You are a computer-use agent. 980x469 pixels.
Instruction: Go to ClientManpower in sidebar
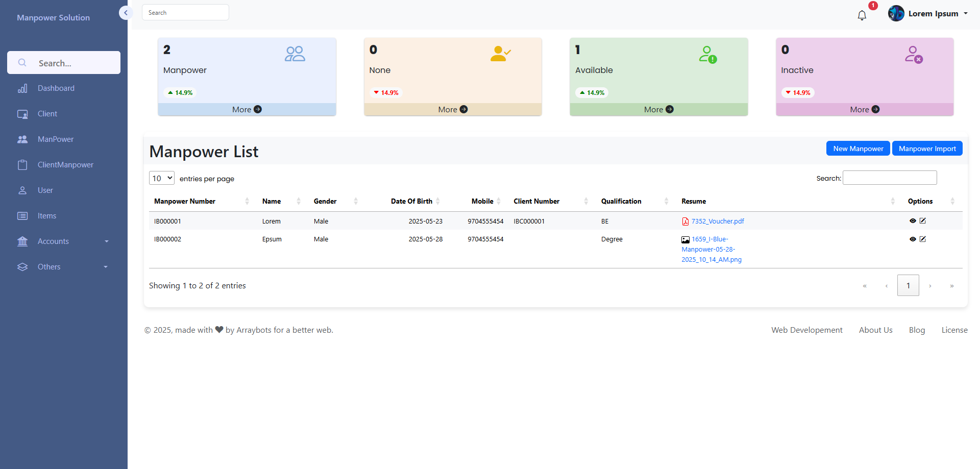[x=65, y=165]
